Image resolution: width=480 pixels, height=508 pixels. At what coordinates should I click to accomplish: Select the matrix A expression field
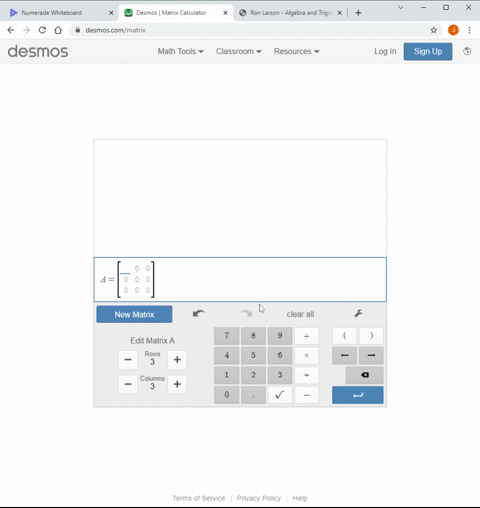240,279
